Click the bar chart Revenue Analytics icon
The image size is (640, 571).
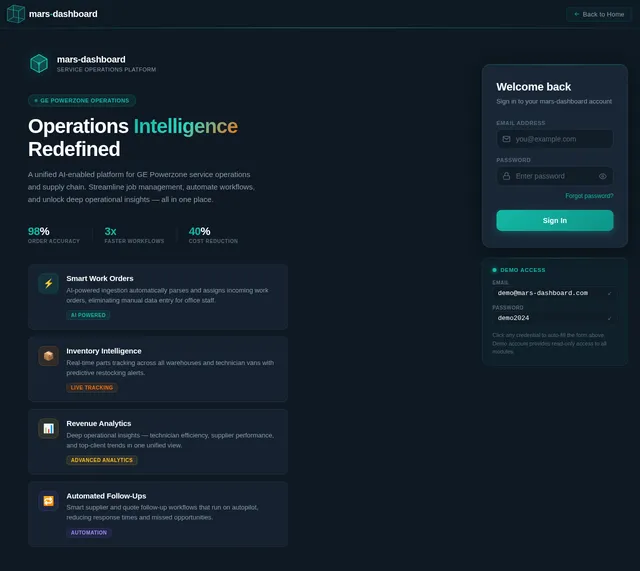[49, 429]
